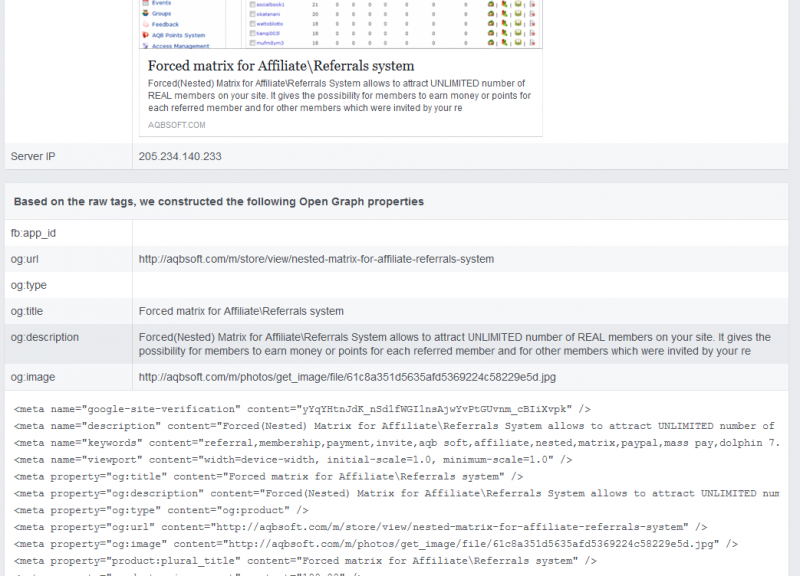800x576 pixels.
Task: Click the raw meta property="og:title" tag line
Action: coord(268,477)
